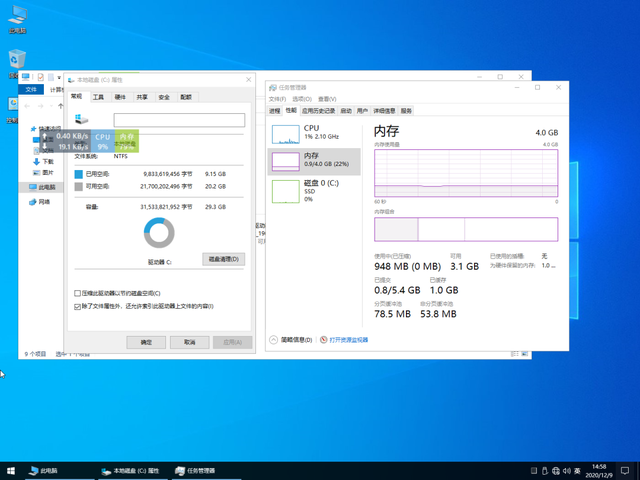Click the 打开资源监视器 link
640x480 pixels.
tap(349, 340)
